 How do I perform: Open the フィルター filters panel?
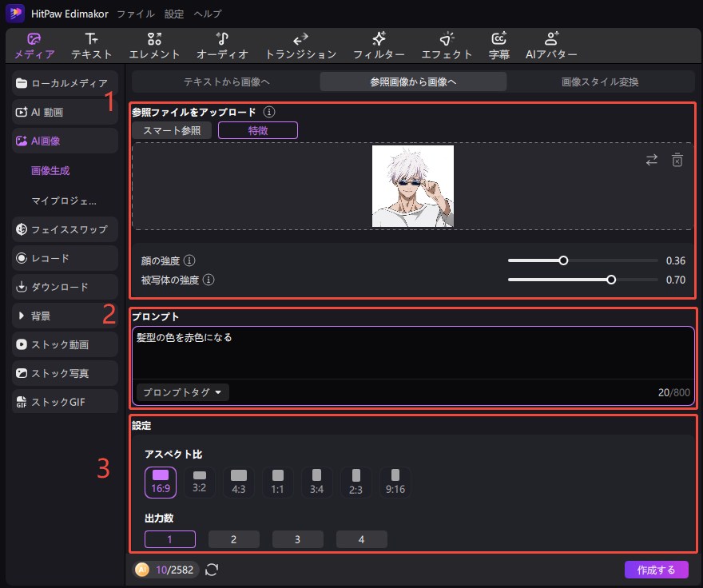[379, 46]
